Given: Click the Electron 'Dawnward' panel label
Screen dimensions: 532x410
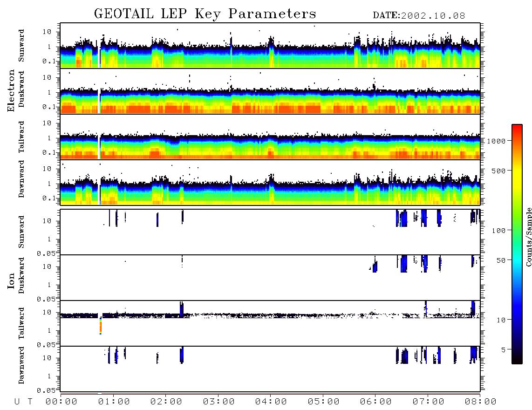Looking at the screenshot, I should click(x=21, y=179).
